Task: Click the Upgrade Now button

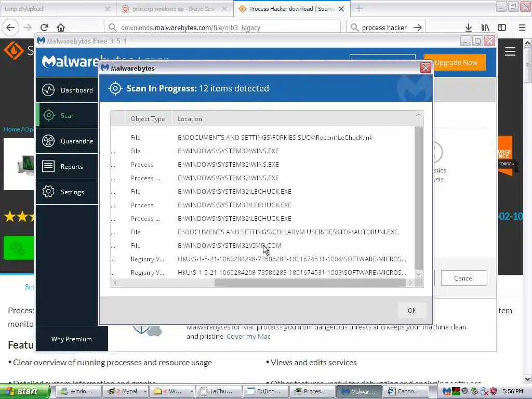Action: [456, 63]
